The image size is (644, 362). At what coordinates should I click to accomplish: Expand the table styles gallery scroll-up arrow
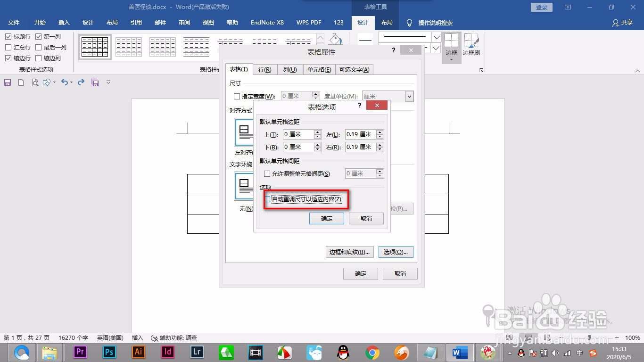[x=321, y=38]
